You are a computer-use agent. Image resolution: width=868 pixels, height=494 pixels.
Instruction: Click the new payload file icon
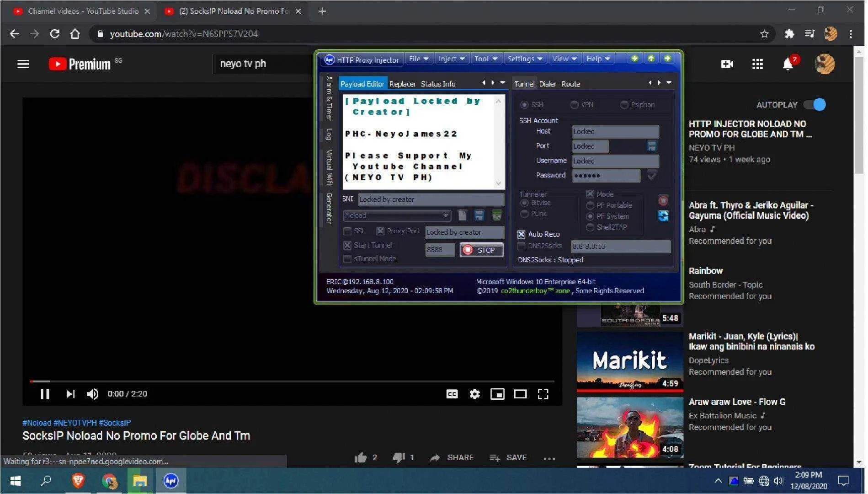(463, 215)
